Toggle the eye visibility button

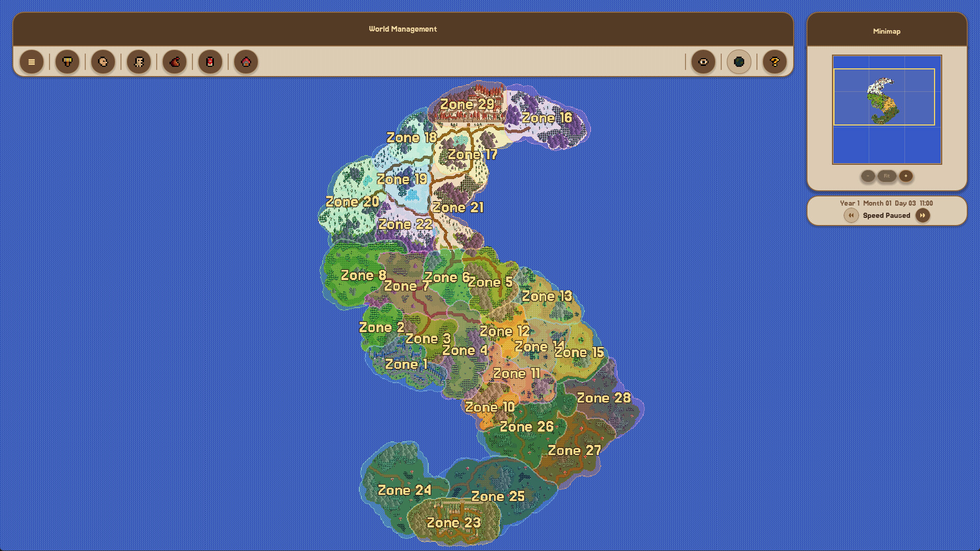[703, 62]
